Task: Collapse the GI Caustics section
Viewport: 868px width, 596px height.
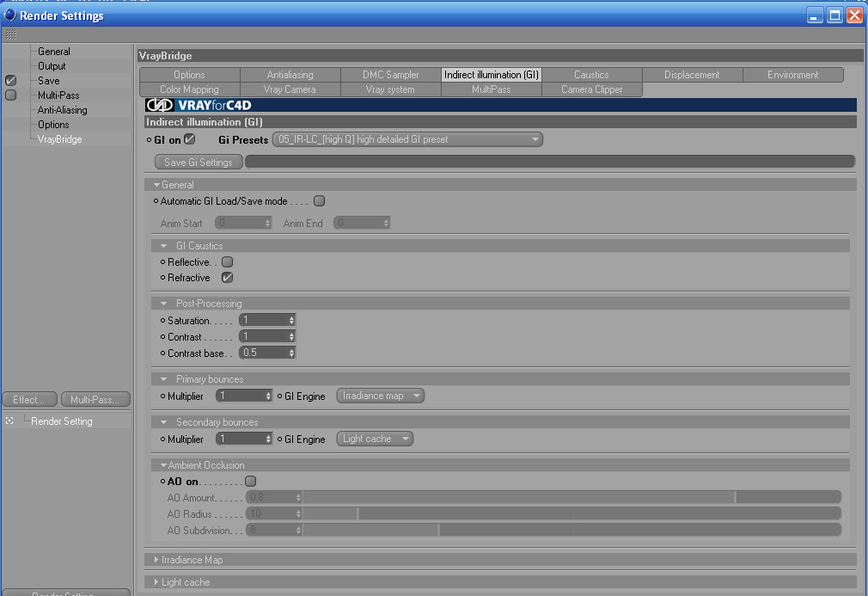Action: click(x=164, y=246)
